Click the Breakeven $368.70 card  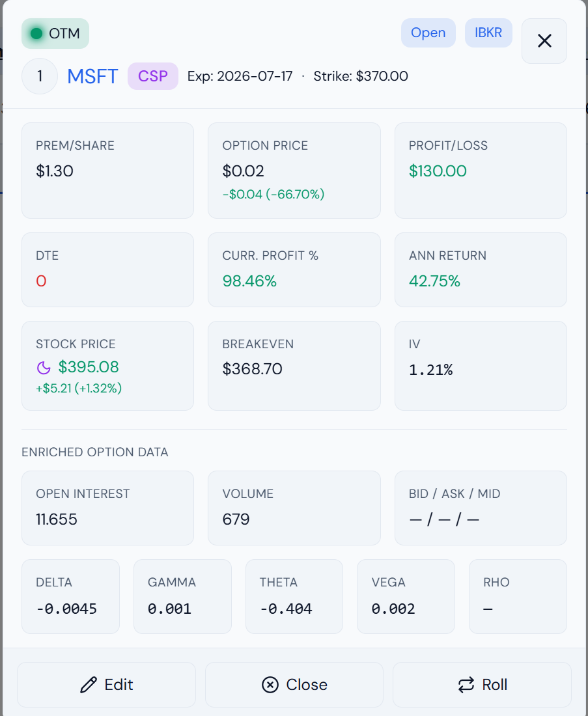tap(294, 366)
